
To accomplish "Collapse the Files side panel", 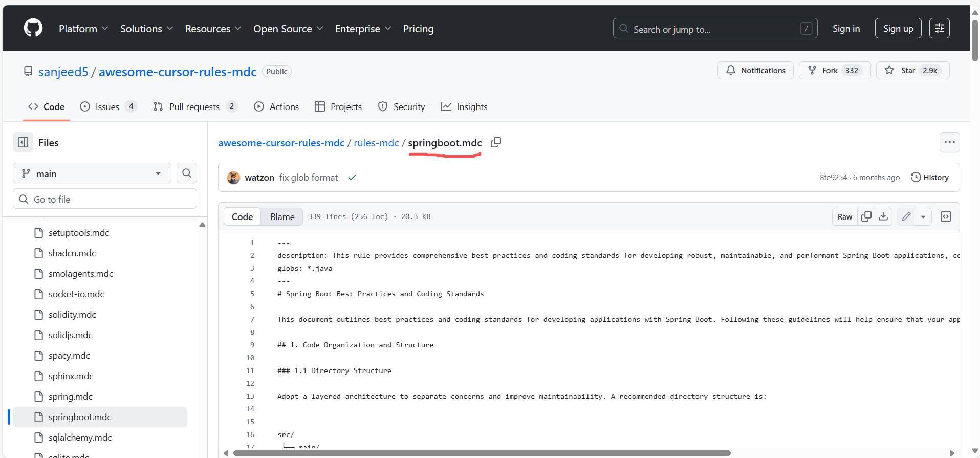I will 23,142.
